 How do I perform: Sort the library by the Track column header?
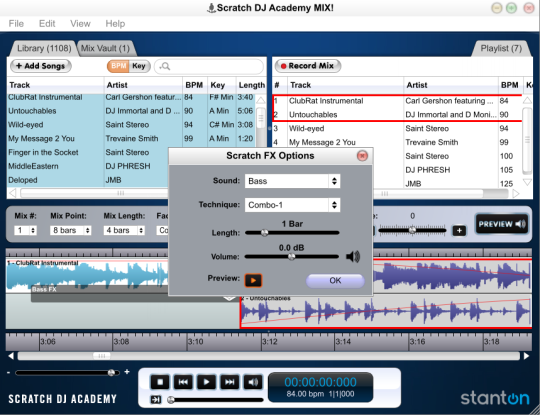[55, 85]
